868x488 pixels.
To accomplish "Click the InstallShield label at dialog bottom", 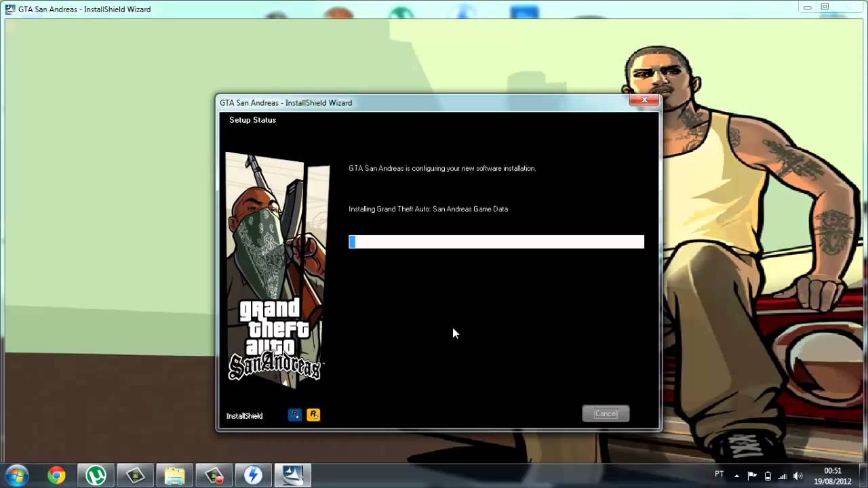I will pos(244,416).
